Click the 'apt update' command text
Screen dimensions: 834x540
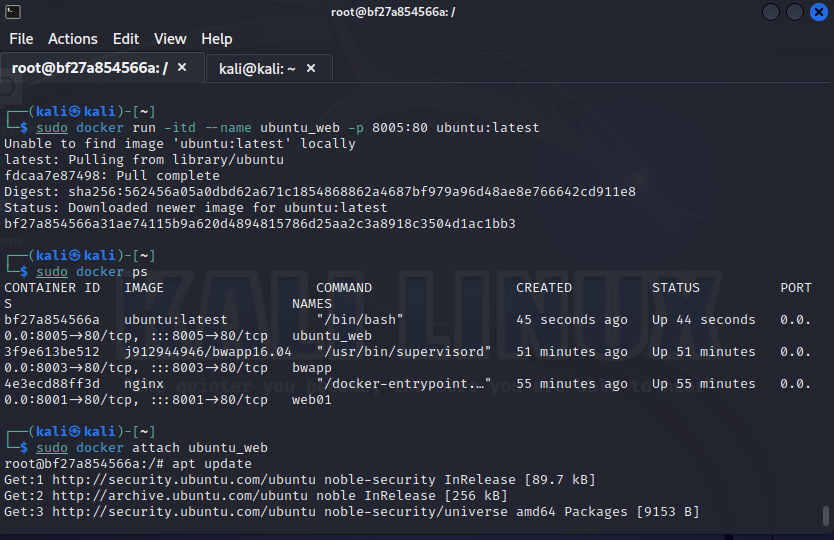click(x=212, y=464)
